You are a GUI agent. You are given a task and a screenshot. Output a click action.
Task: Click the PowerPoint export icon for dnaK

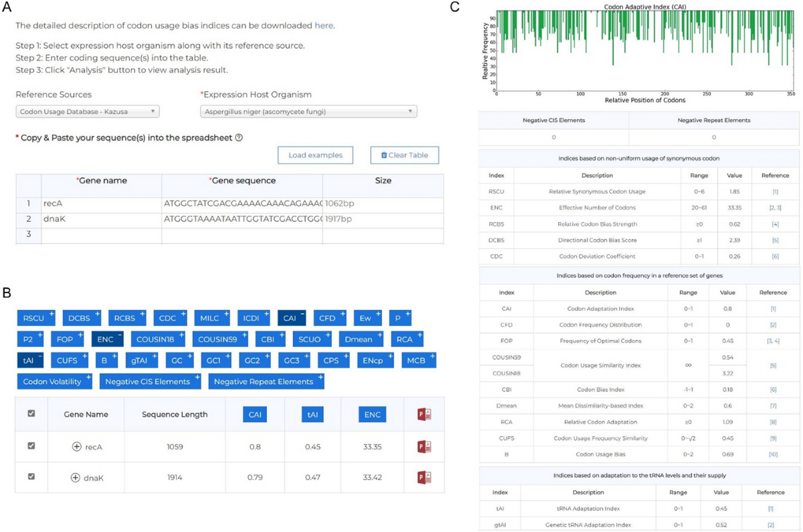(x=424, y=477)
